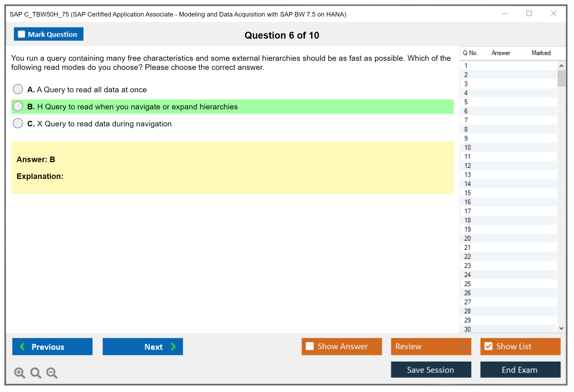The width and height of the screenshot is (574, 392).
Task: Select option A radio button
Action: (x=18, y=89)
